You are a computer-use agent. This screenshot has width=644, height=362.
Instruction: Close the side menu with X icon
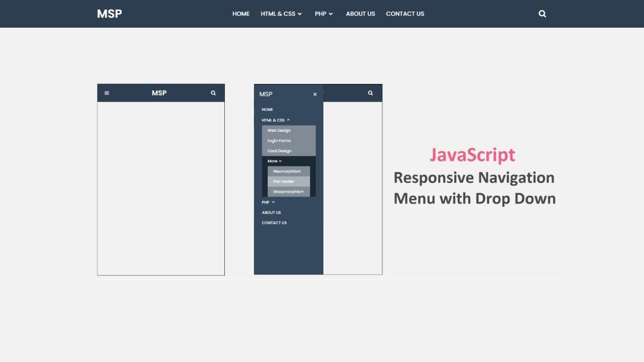click(x=315, y=94)
